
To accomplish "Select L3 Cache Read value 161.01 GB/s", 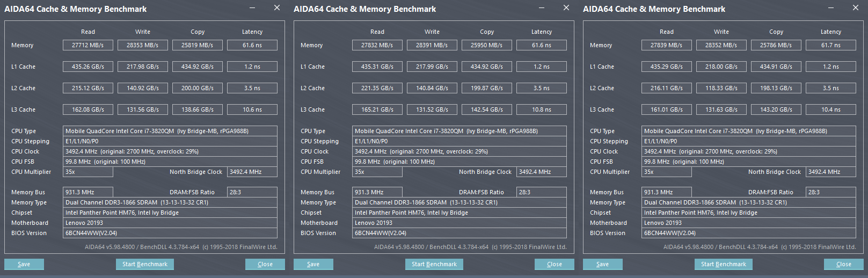I will coord(667,109).
